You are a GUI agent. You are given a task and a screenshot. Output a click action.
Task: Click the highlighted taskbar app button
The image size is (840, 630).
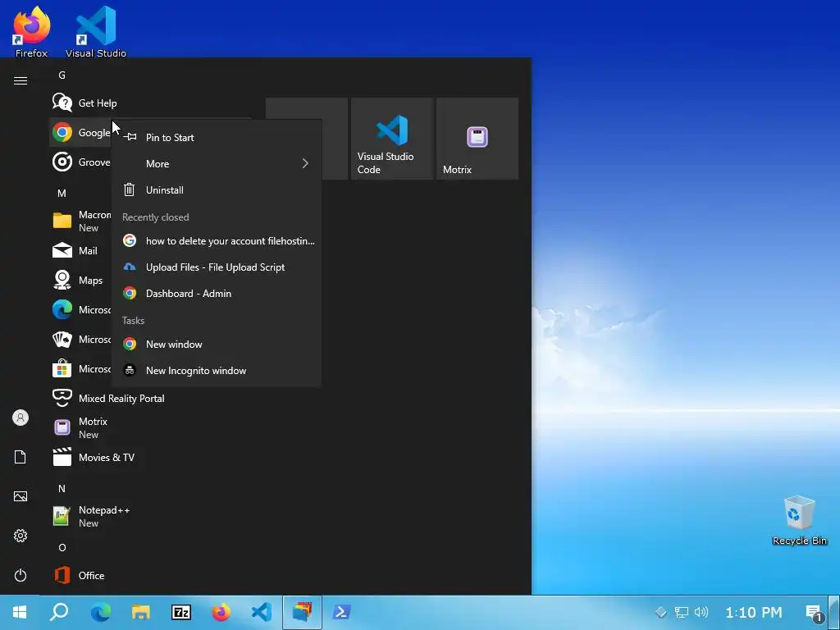302,612
